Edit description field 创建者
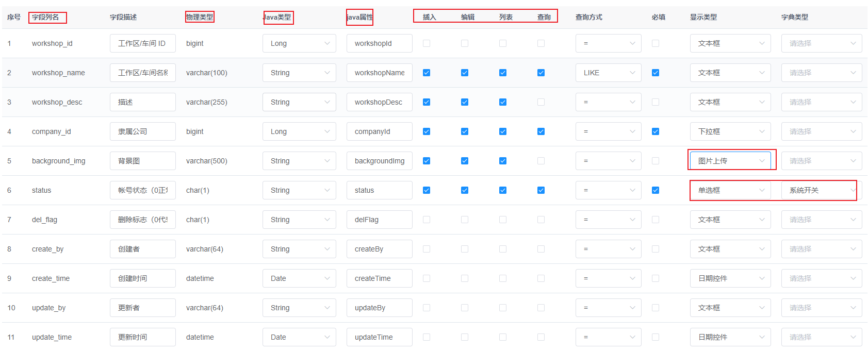This screenshot has width=868, height=351. pos(143,249)
